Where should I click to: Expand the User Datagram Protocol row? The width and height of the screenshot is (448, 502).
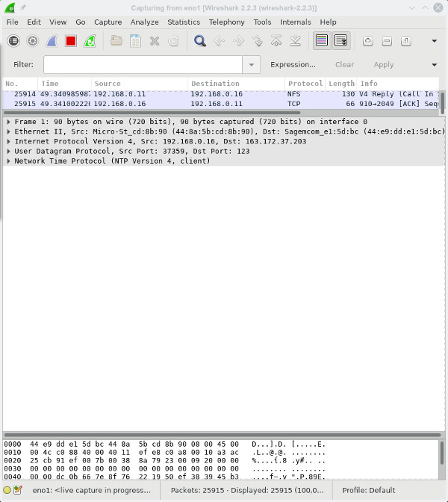click(x=8, y=152)
